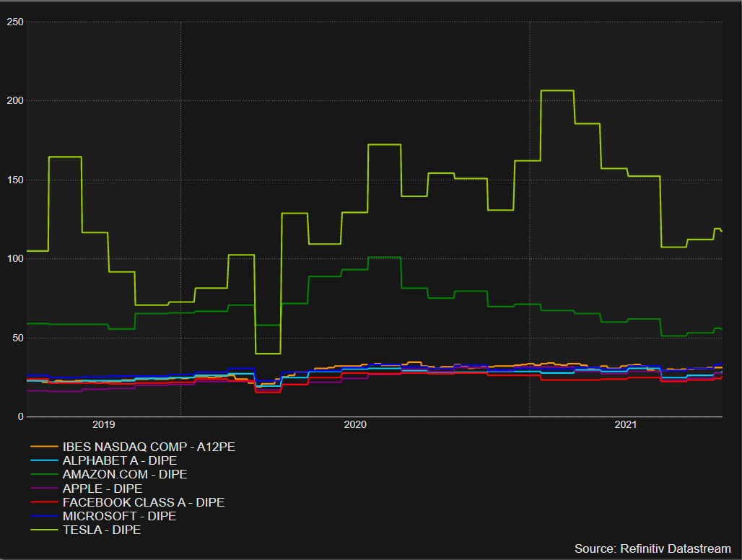Click the IBES NASDAQ COMP - A12PE legend label
Screen dimensions: 742x560
pos(149,447)
